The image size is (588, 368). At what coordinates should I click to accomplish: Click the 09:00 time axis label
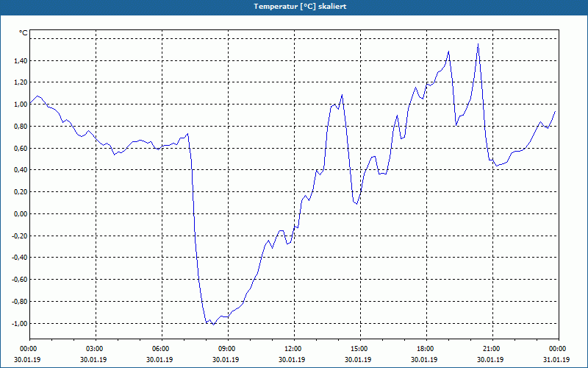click(228, 349)
